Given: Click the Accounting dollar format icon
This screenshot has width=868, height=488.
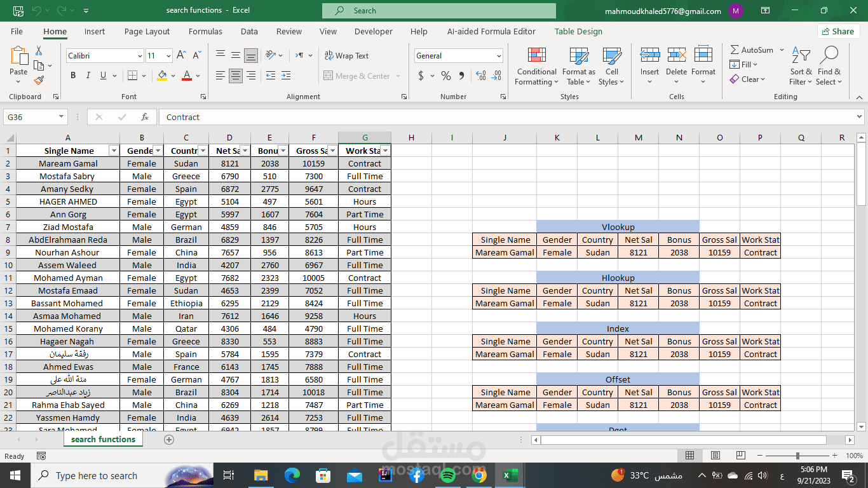Looking at the screenshot, I should pyautogui.click(x=421, y=76).
